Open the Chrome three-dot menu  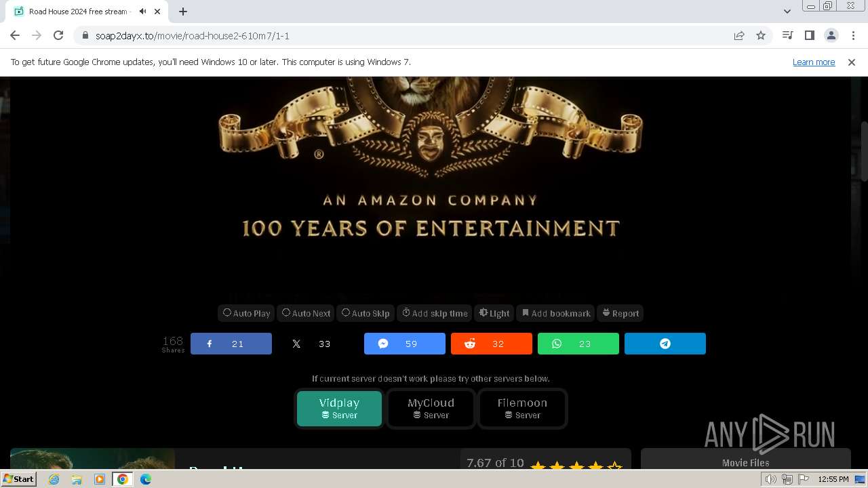pyautogui.click(x=853, y=35)
